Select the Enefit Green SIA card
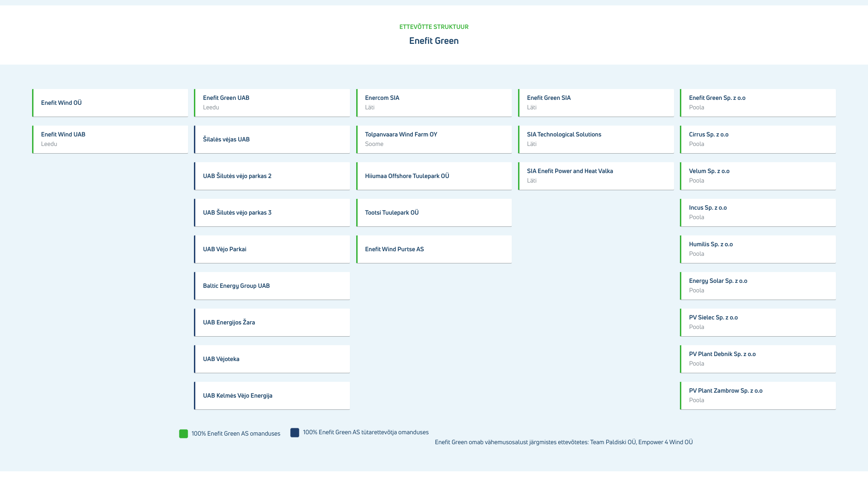 click(x=596, y=103)
